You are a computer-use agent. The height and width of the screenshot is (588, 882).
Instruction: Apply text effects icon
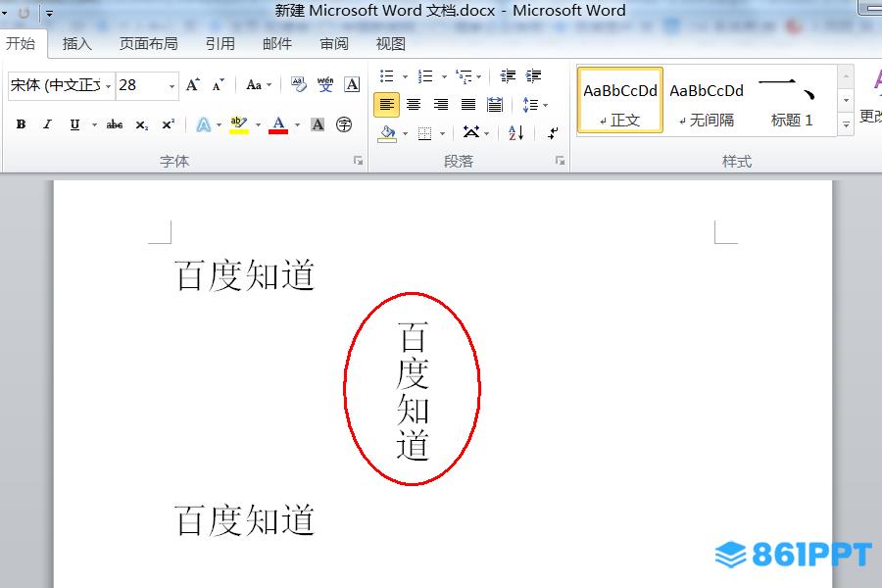pos(204,124)
